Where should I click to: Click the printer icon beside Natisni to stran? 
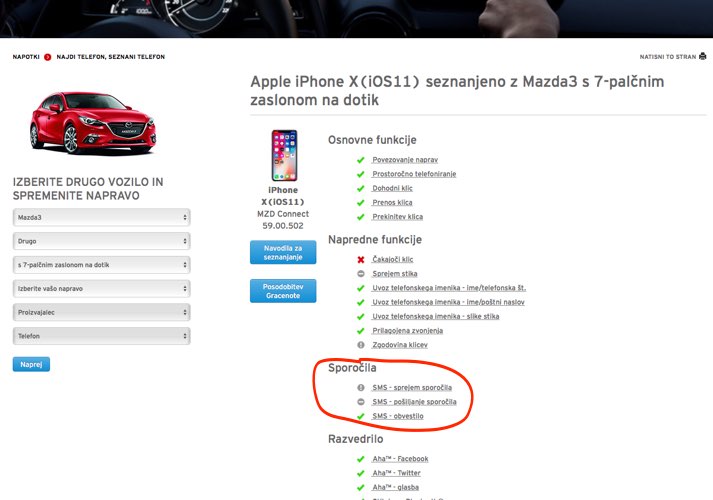[703, 56]
